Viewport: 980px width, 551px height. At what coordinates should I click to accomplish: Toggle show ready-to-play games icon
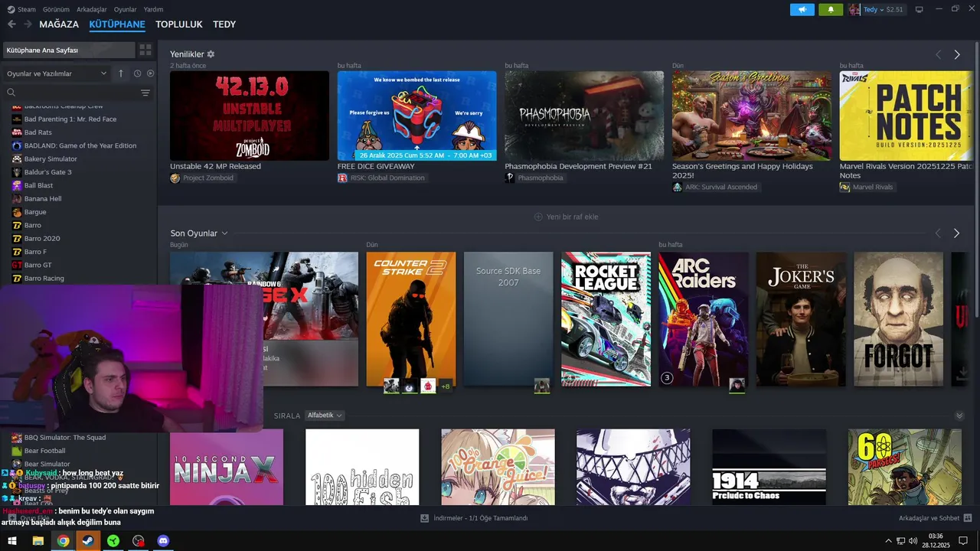tap(150, 73)
